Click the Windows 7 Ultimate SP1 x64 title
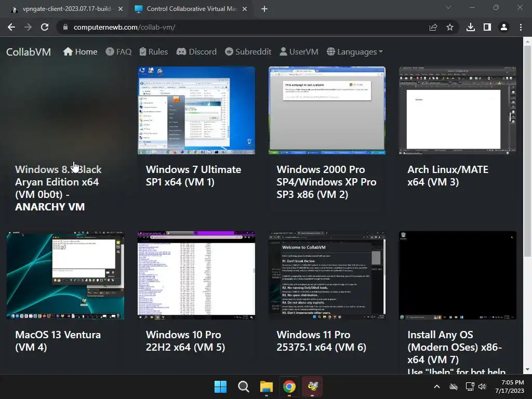The height and width of the screenshot is (399, 532). [x=193, y=176]
